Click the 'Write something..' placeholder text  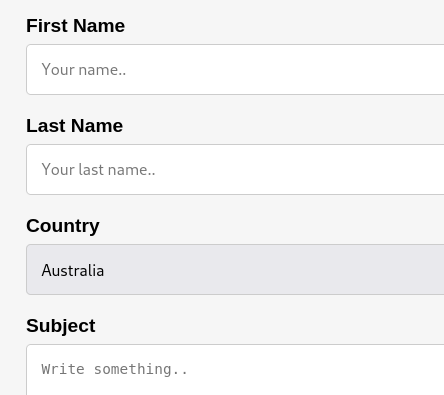point(115,369)
